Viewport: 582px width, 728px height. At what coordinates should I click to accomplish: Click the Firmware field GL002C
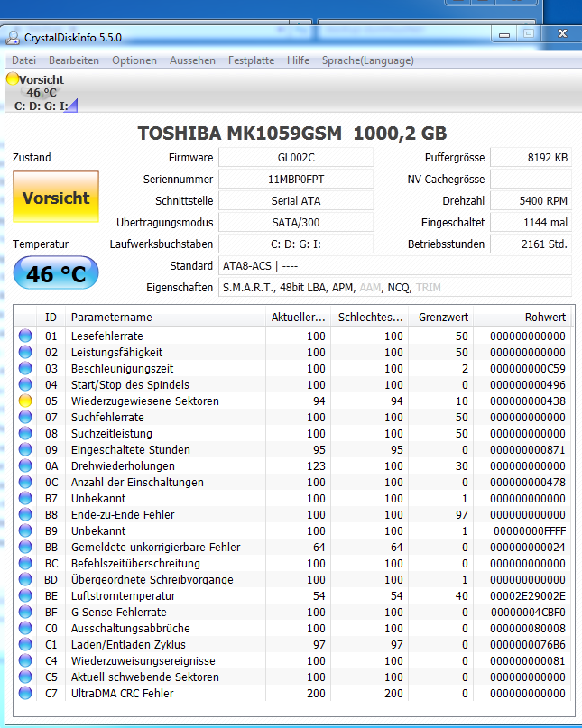click(x=296, y=157)
